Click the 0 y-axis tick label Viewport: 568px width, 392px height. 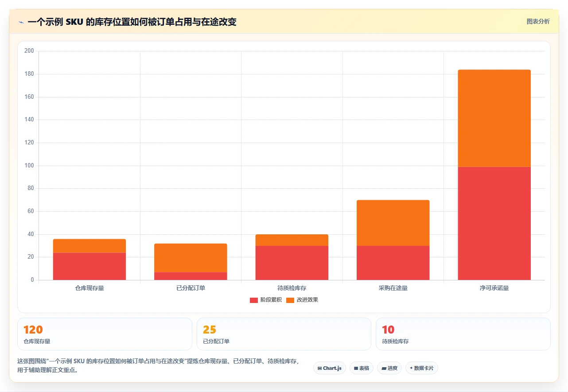(32, 280)
